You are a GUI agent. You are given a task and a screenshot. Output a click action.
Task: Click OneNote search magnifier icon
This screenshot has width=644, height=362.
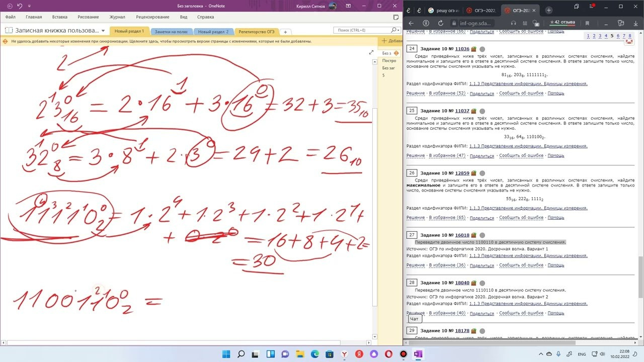[395, 31]
